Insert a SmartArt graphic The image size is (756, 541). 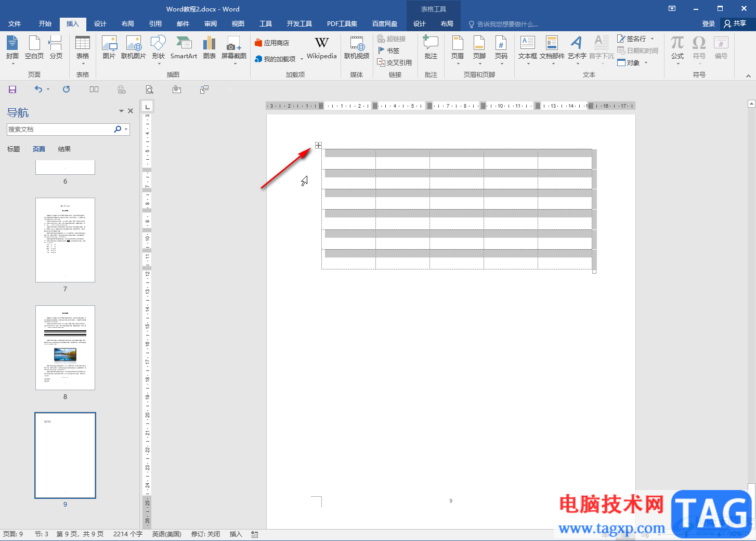point(184,48)
